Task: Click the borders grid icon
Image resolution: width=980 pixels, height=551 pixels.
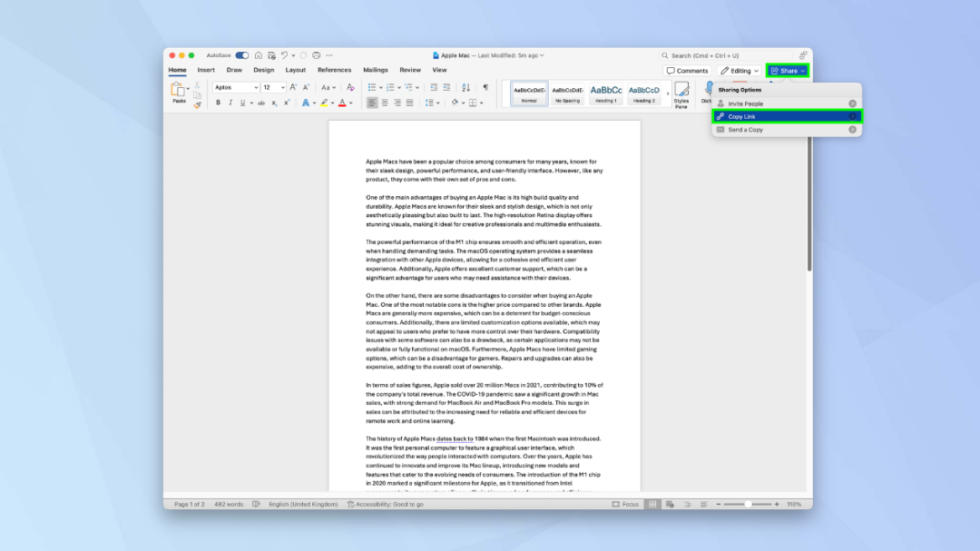Action: click(473, 103)
